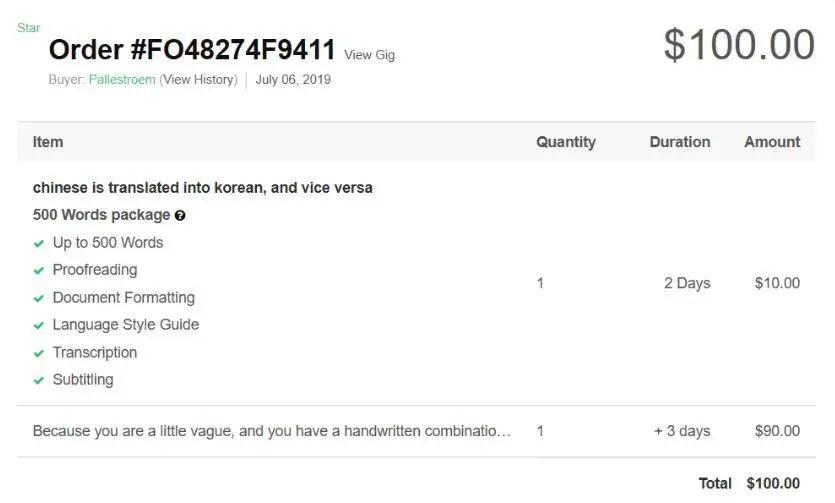The image size is (835, 503).
Task: Click the Item column header
Action: (48, 142)
